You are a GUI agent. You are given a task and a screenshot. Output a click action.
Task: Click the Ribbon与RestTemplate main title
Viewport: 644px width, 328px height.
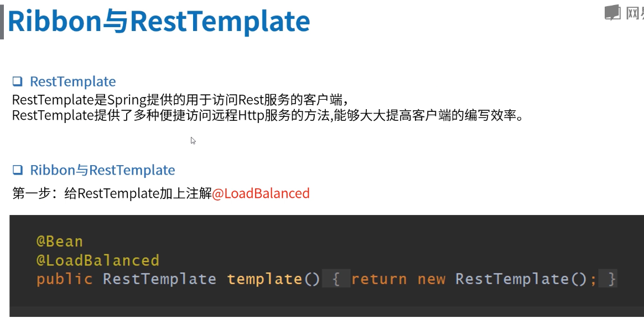159,22
